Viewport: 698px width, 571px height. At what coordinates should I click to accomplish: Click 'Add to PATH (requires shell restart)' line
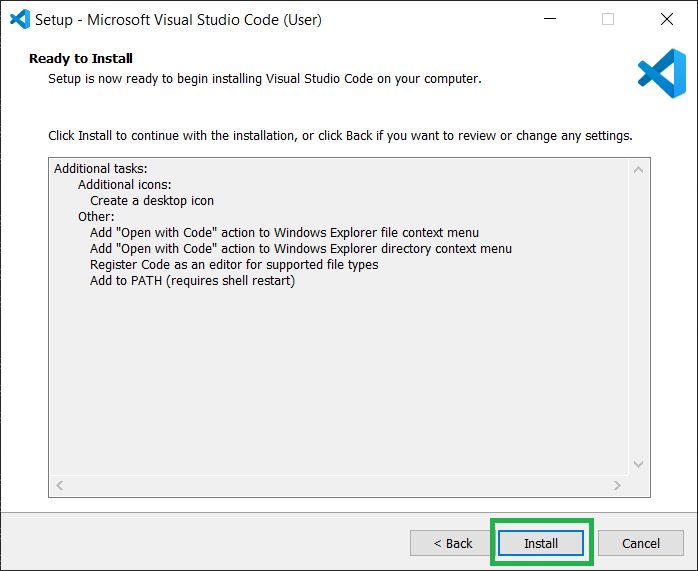click(192, 281)
